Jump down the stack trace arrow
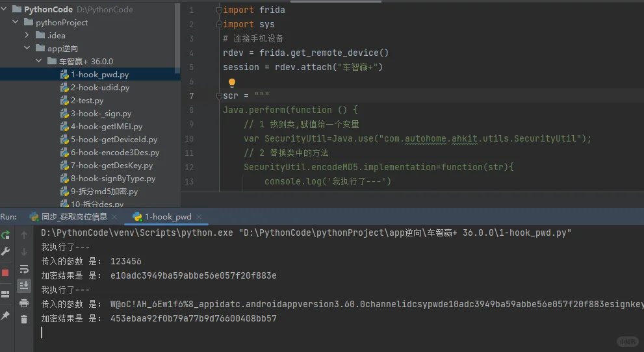 24,252
